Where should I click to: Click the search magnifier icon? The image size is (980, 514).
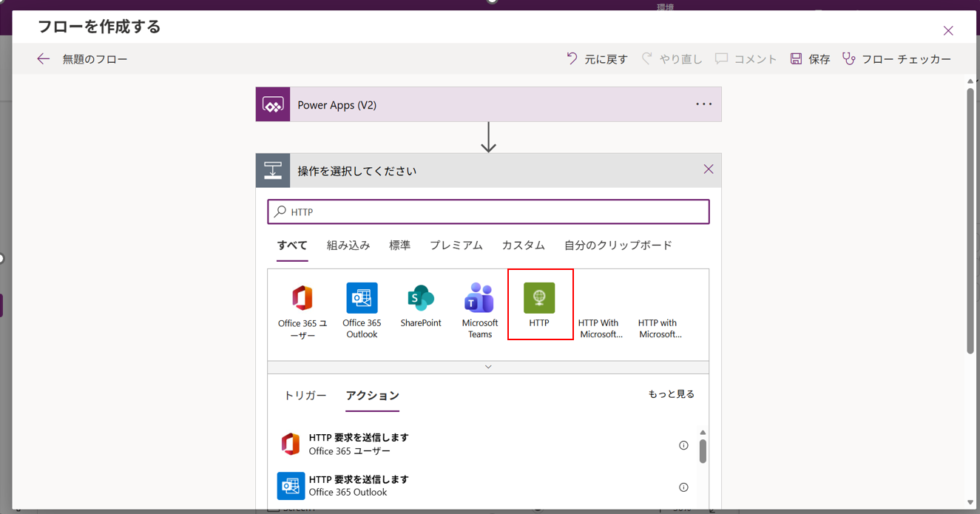point(280,212)
